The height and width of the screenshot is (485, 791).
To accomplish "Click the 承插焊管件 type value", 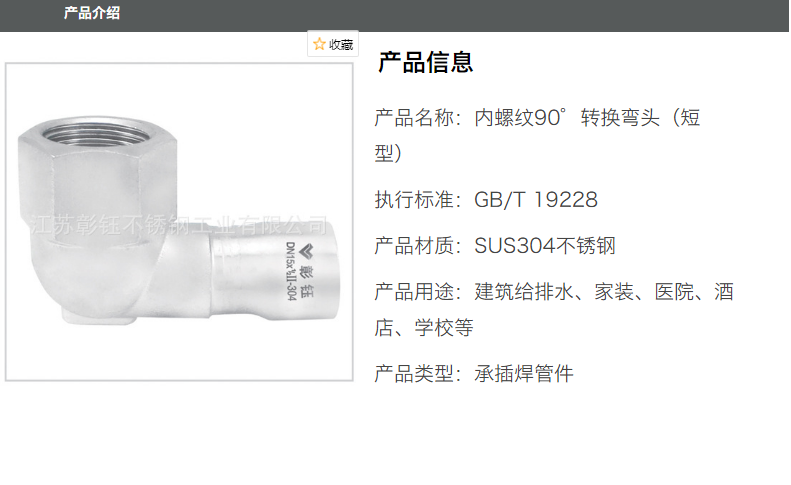I will click(x=524, y=374).
